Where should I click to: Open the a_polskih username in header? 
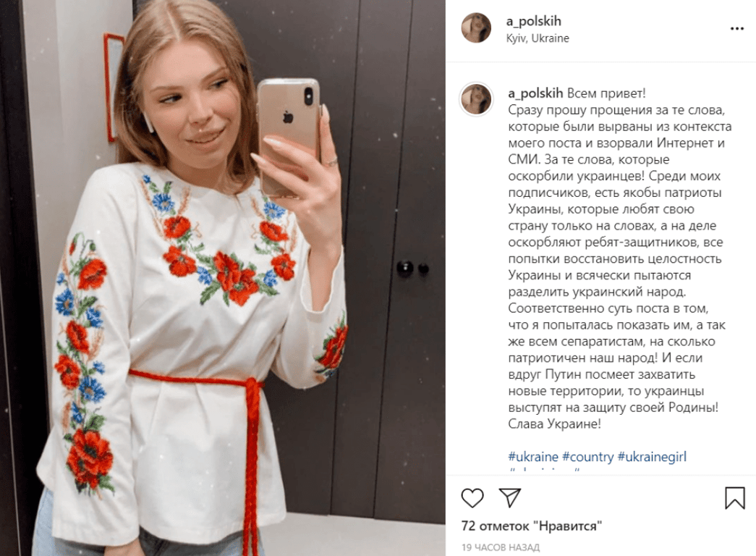click(x=534, y=21)
